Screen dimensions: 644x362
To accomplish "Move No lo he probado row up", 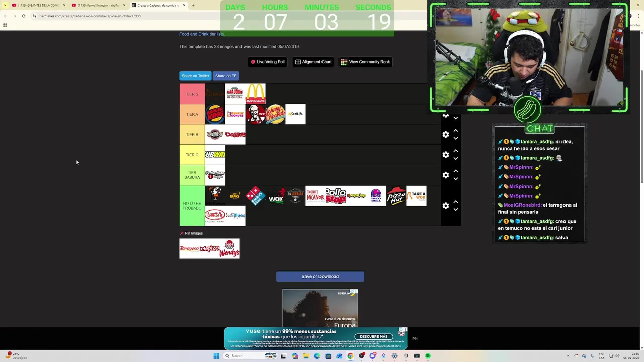I will [456, 202].
